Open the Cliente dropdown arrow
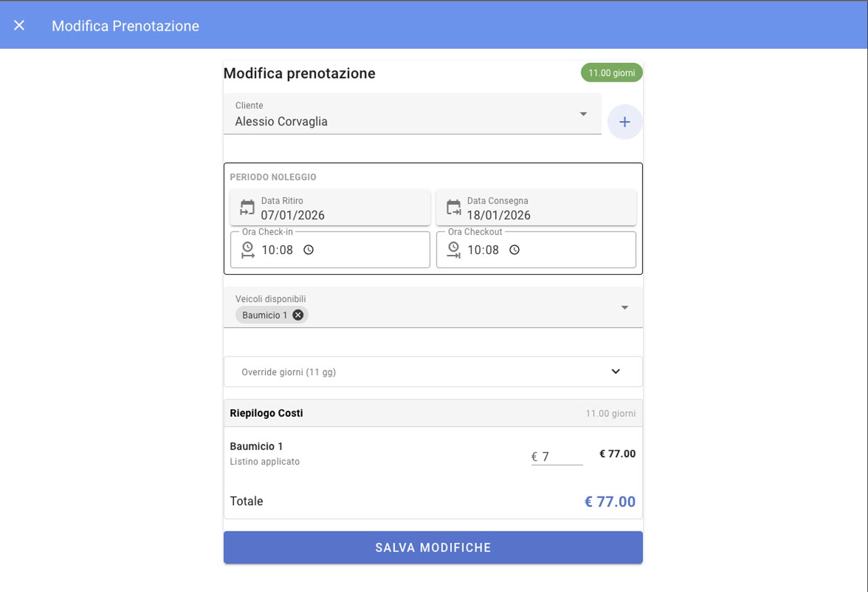The height and width of the screenshot is (592, 868). 583,114
